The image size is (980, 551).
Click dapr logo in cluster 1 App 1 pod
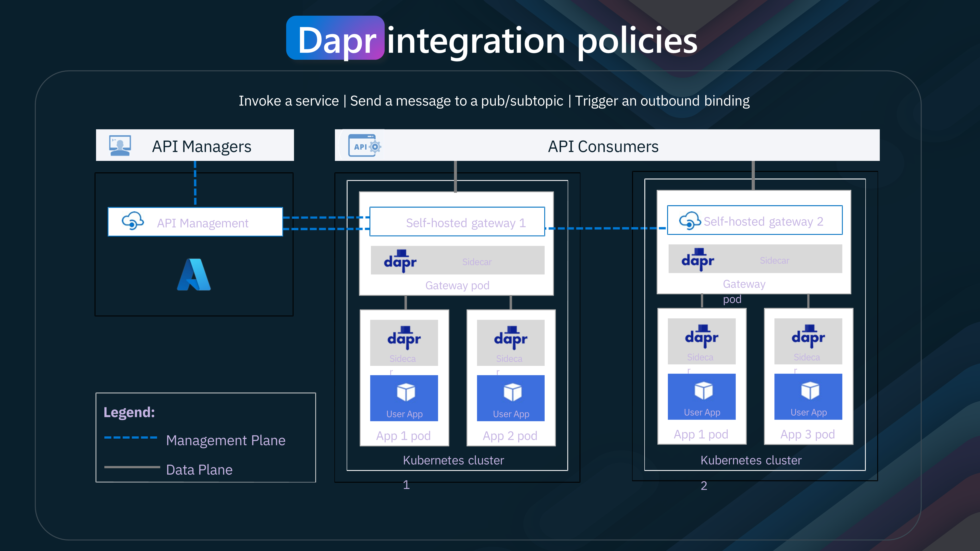click(404, 338)
